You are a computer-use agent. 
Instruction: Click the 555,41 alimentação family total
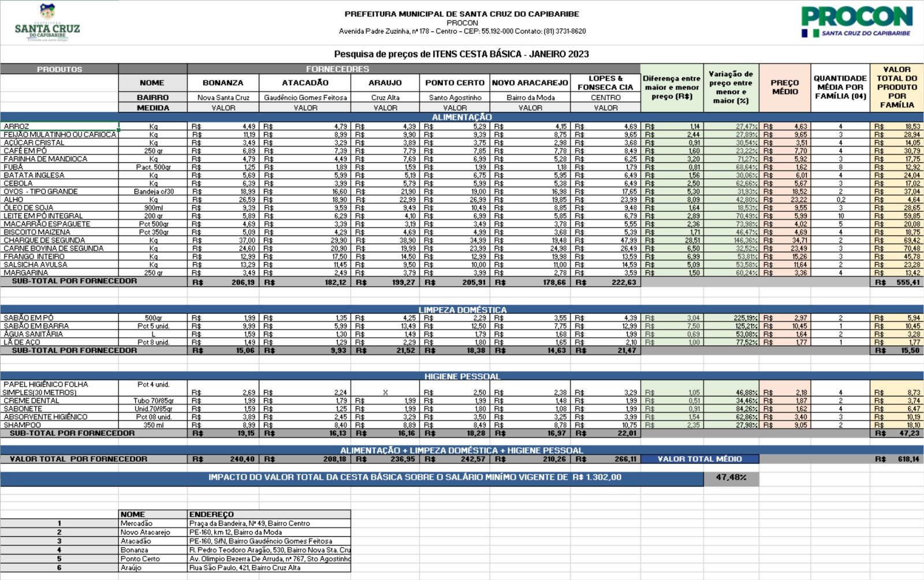tap(897, 283)
